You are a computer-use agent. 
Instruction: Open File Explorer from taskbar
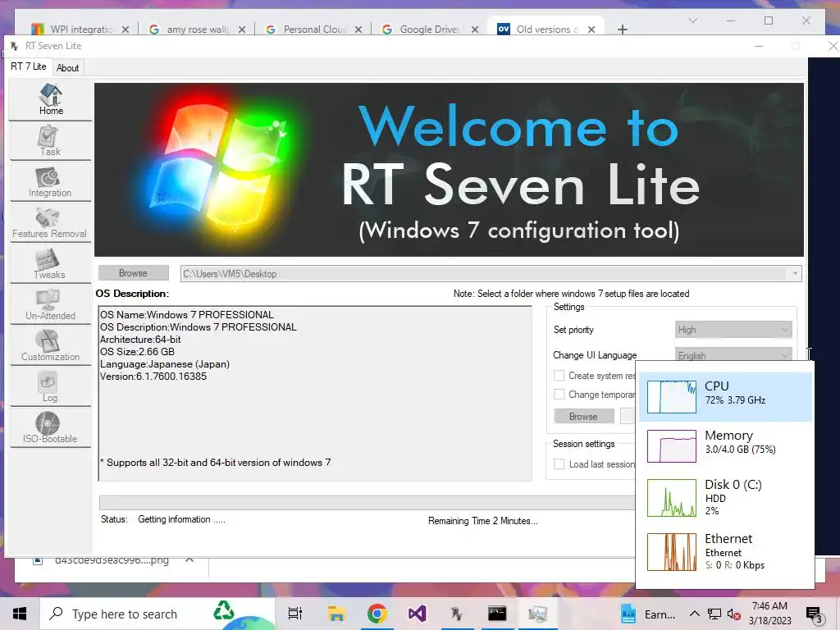pyautogui.click(x=336, y=614)
